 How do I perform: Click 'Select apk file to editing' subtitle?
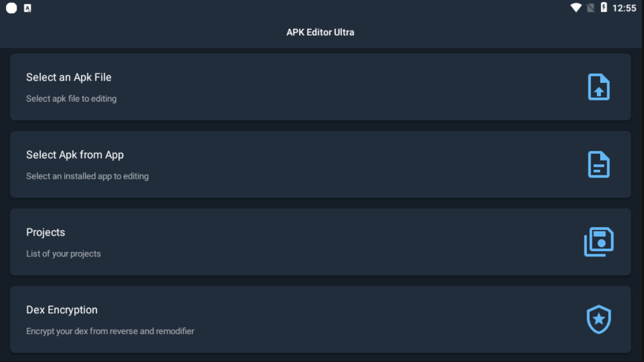tap(71, 99)
